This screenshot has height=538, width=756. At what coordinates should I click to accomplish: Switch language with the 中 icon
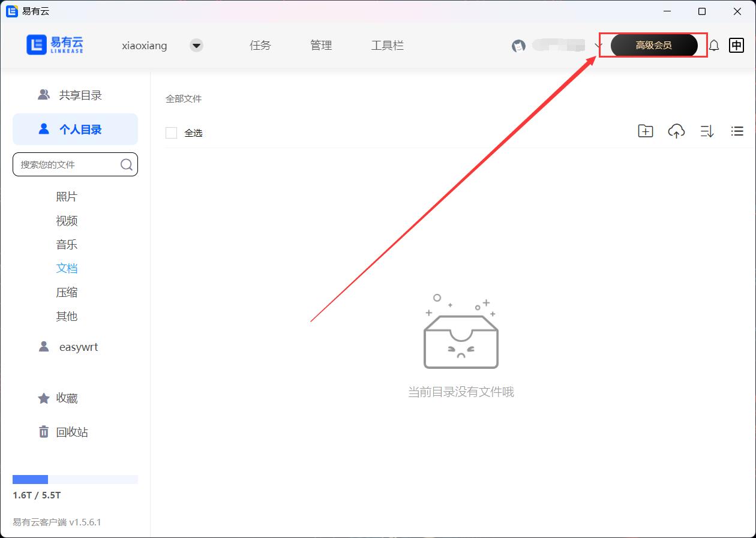pyautogui.click(x=736, y=45)
